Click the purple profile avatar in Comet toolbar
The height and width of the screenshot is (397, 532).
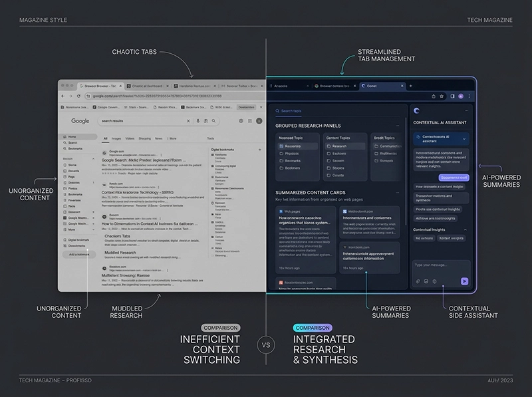pyautogui.click(x=461, y=96)
